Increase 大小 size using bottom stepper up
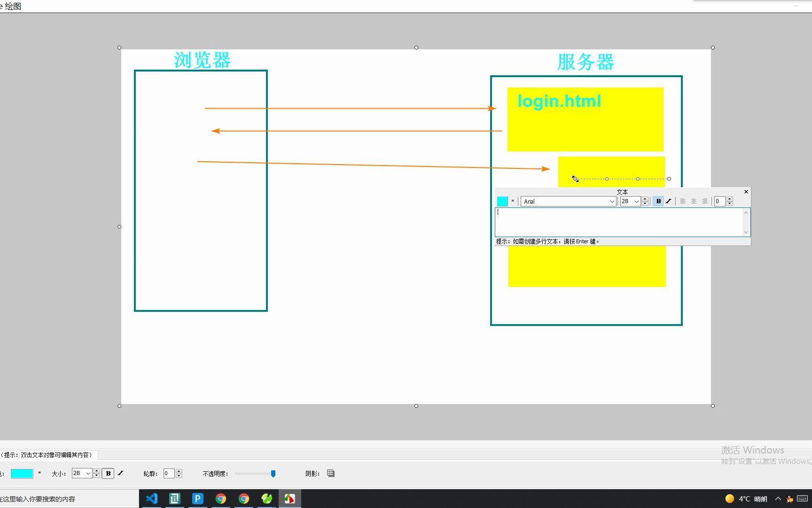The height and width of the screenshot is (508, 812). coord(96,471)
